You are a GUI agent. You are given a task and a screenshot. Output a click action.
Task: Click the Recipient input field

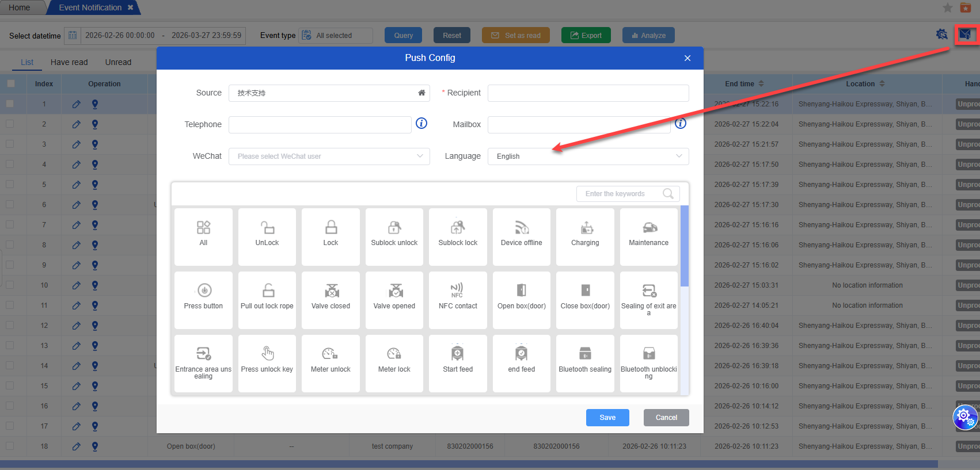coord(588,93)
